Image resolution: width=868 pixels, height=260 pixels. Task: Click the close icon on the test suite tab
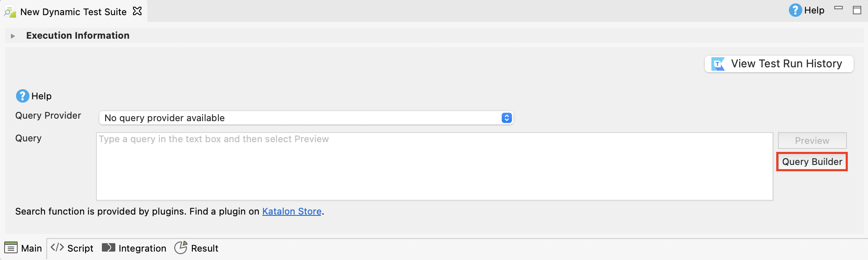pyautogui.click(x=137, y=11)
